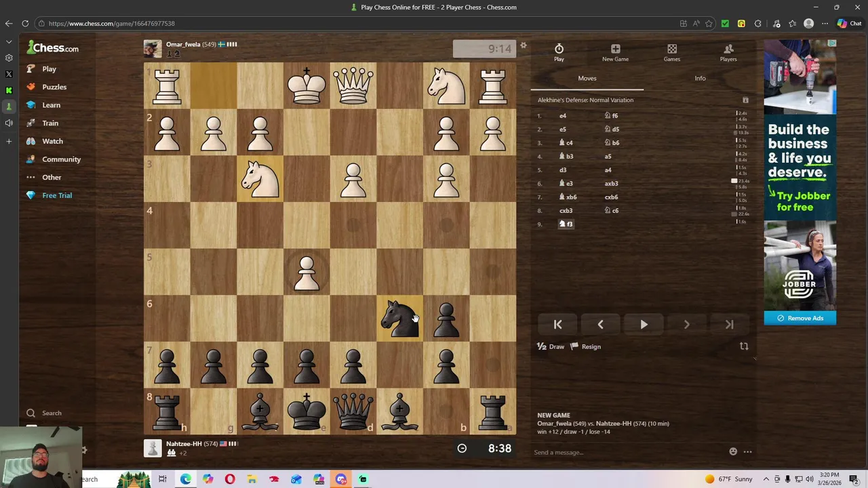
Task: Click move 8. cxb3 in list
Action: [566, 211]
